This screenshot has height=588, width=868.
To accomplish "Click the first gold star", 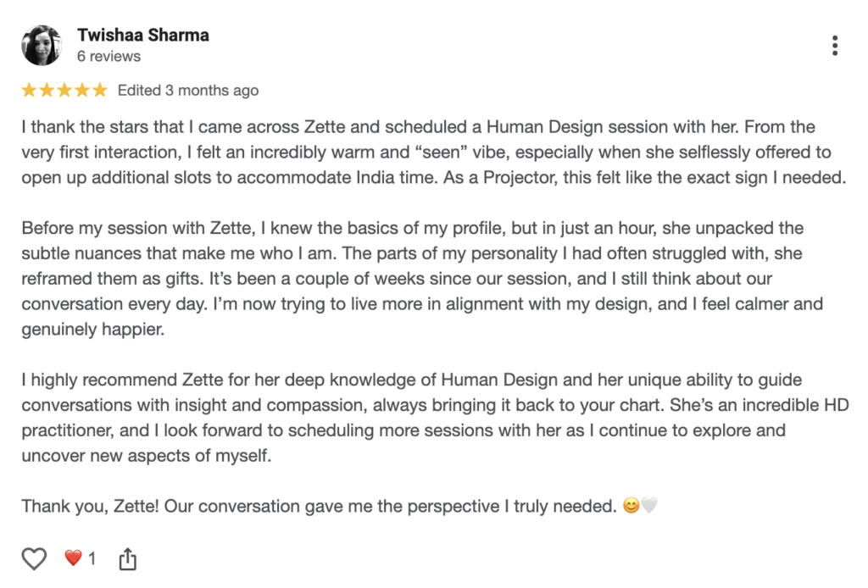I will [30, 90].
